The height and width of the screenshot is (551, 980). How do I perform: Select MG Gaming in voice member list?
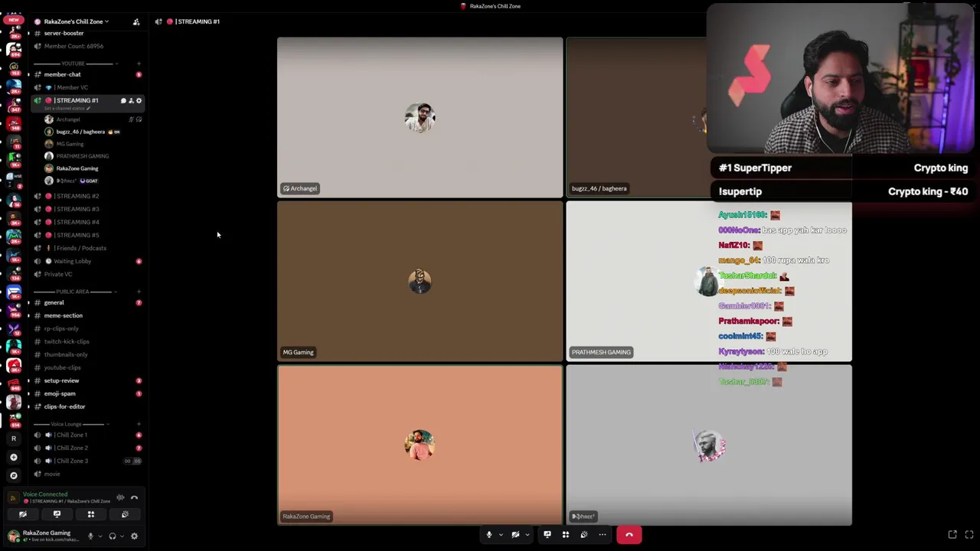[70, 144]
